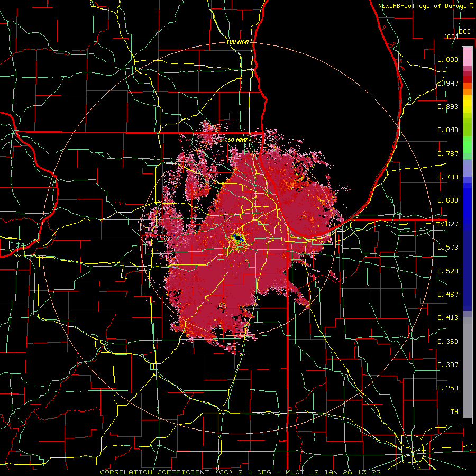Pick the gray color bar segment
Viewport: 476px width, 476px height.
click(467, 368)
